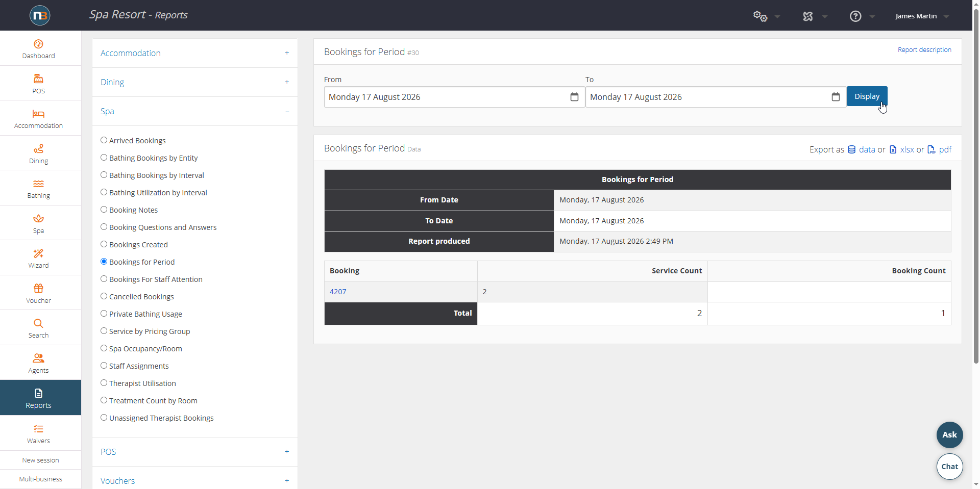Select the Service by Pricing Group report
This screenshot has width=980, height=489.
[104, 331]
